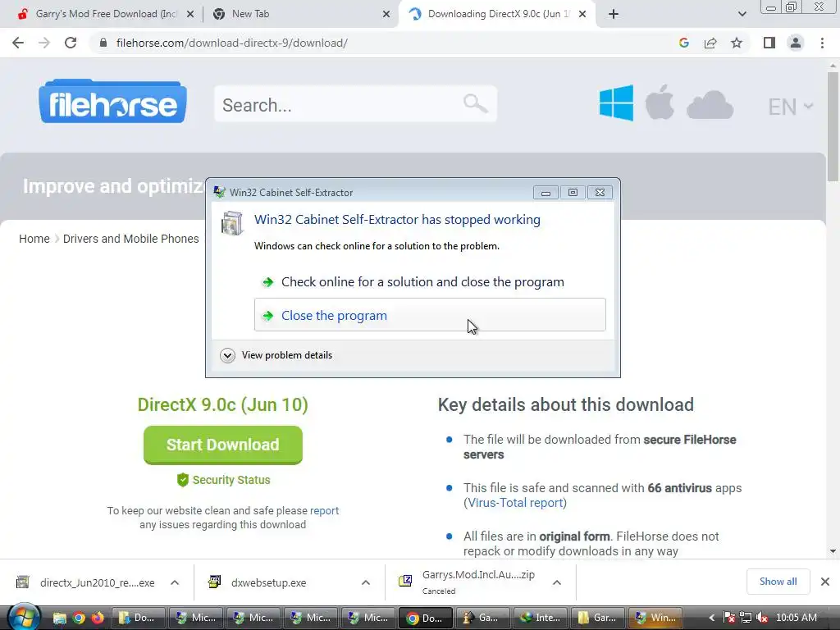The width and height of the screenshot is (840, 630).
Task: Click the muted volume tray icon
Action: pos(761,618)
